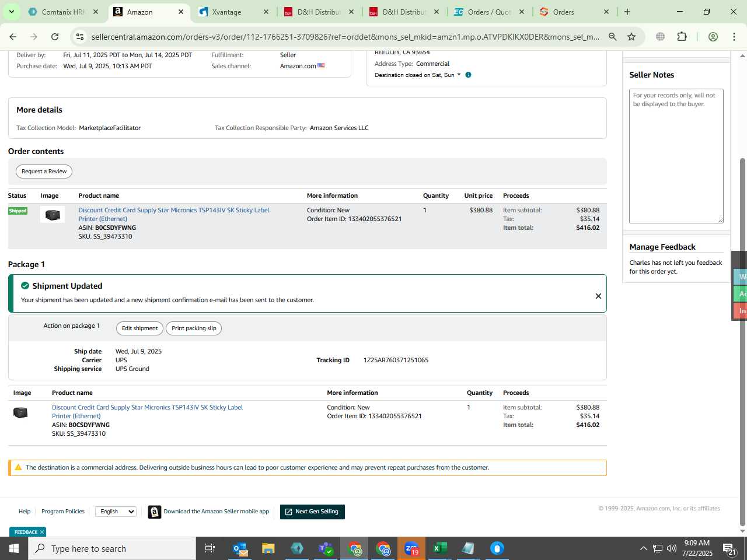The width and height of the screenshot is (747, 560).
Task: Open Microsoft Teams from the taskbar
Action: 326,548
